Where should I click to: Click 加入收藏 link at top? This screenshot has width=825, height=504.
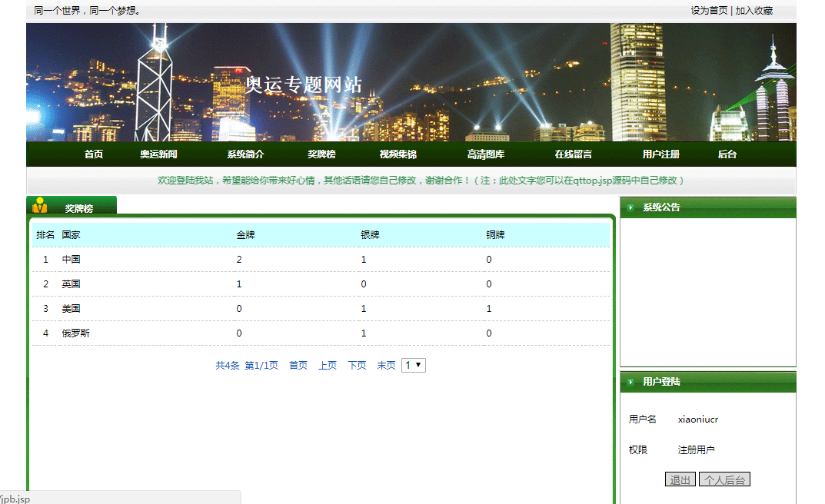click(x=754, y=11)
